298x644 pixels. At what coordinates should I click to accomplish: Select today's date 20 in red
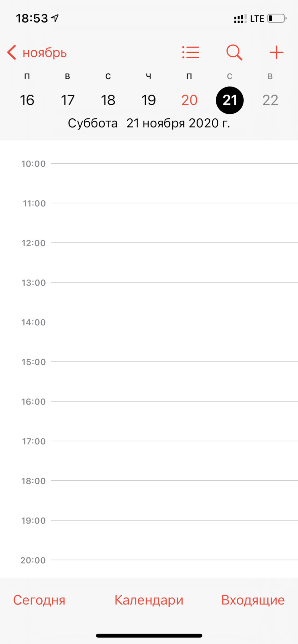pyautogui.click(x=189, y=100)
